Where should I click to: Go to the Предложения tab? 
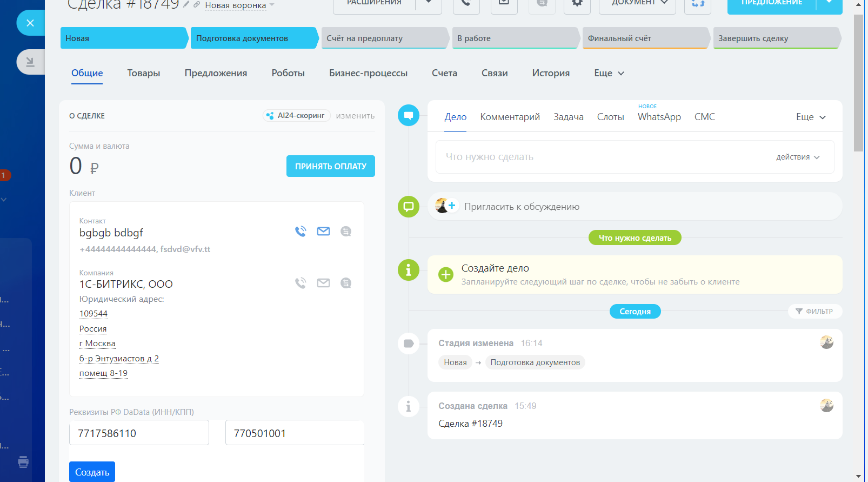point(216,73)
